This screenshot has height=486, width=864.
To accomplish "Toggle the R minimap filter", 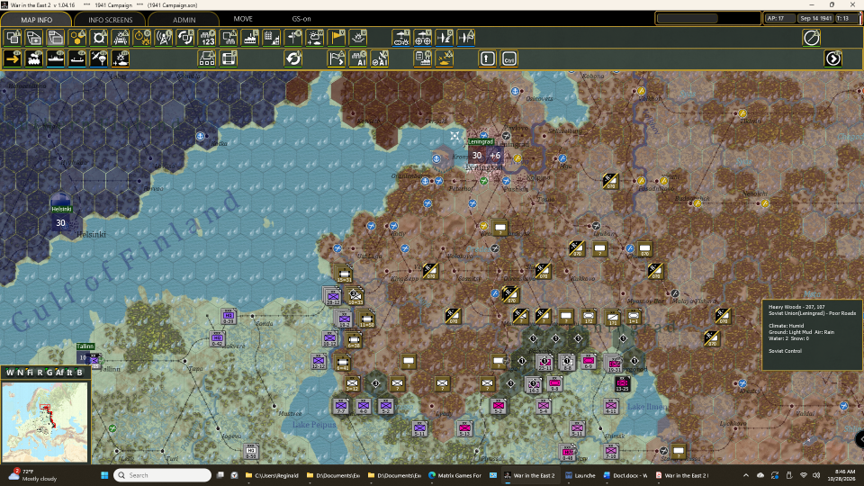I will 40,372.
